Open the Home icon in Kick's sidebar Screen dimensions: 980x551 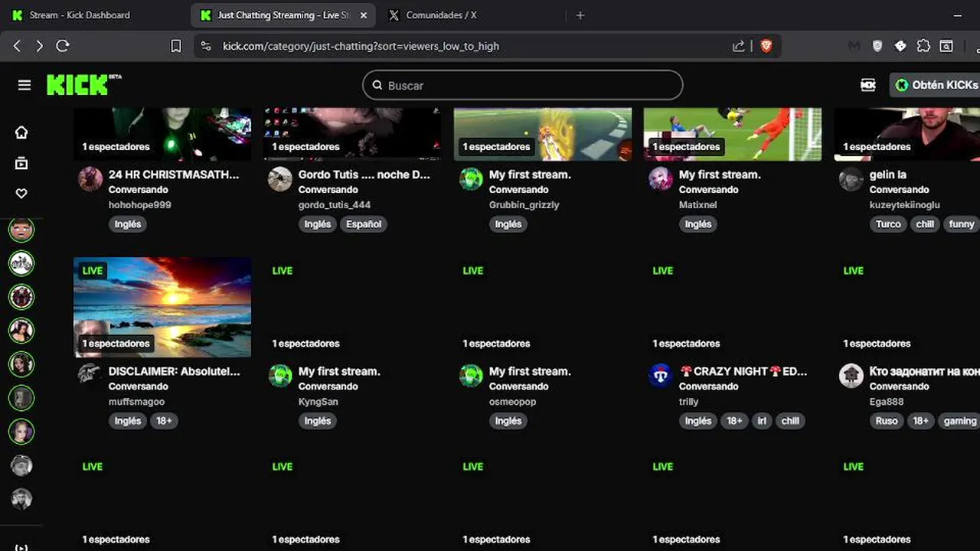pos(21,132)
